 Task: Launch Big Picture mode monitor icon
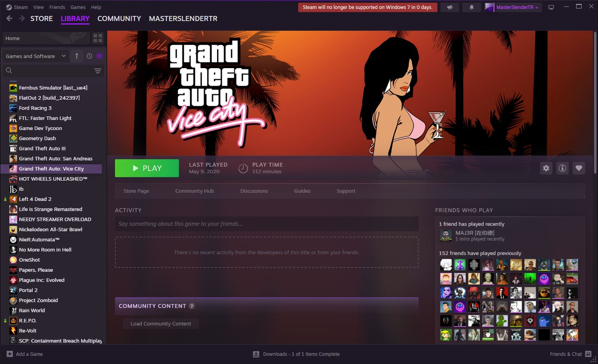[x=551, y=7]
